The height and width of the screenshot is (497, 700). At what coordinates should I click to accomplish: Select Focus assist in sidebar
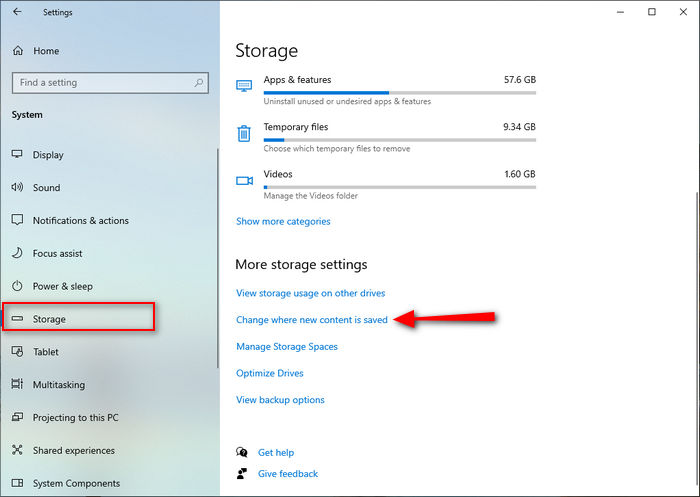[109, 253]
